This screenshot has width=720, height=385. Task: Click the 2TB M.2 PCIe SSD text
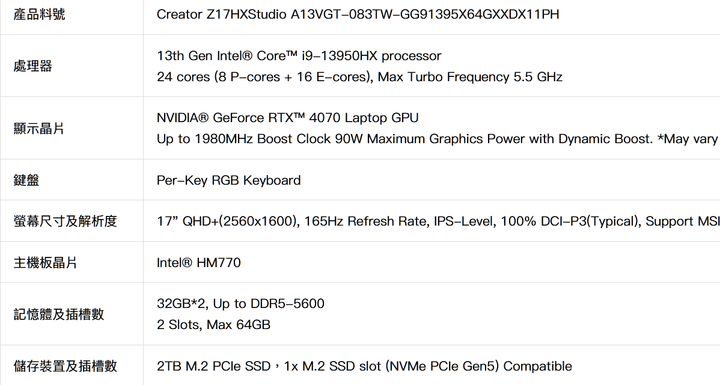tap(214, 366)
